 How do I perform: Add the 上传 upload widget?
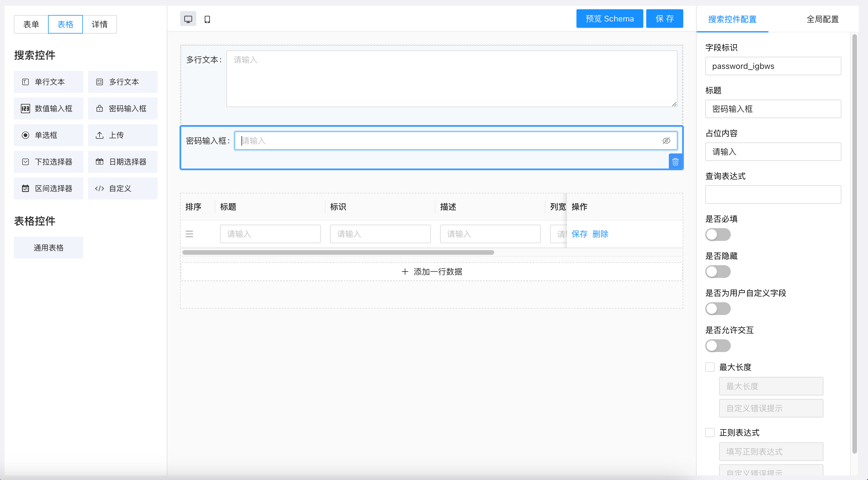(x=123, y=135)
